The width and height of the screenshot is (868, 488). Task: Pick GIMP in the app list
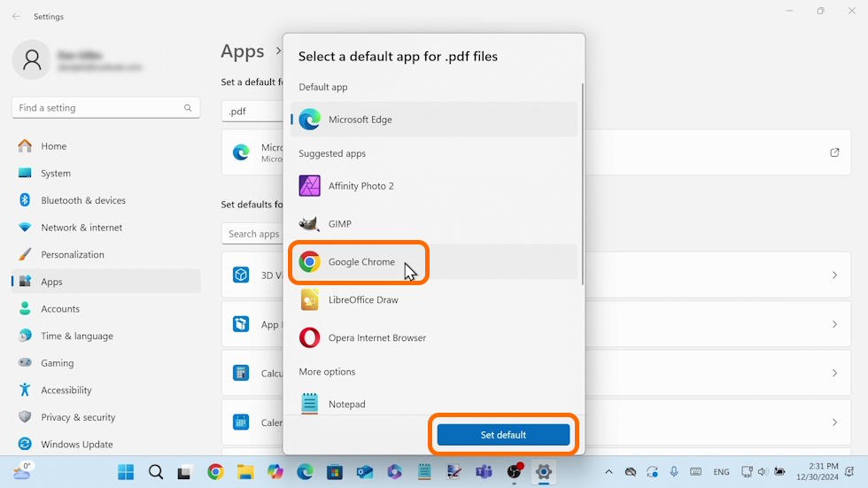pyautogui.click(x=434, y=223)
